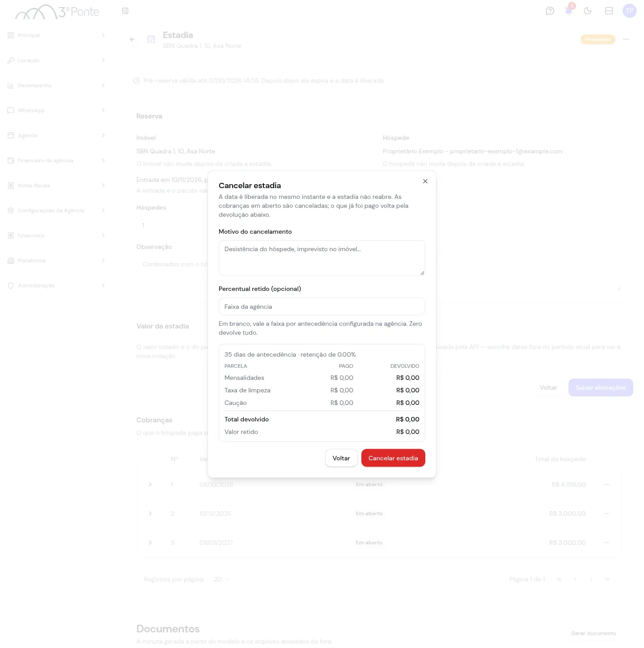Click Voltar beside Salvar alterações
644x648 pixels.
click(x=548, y=387)
